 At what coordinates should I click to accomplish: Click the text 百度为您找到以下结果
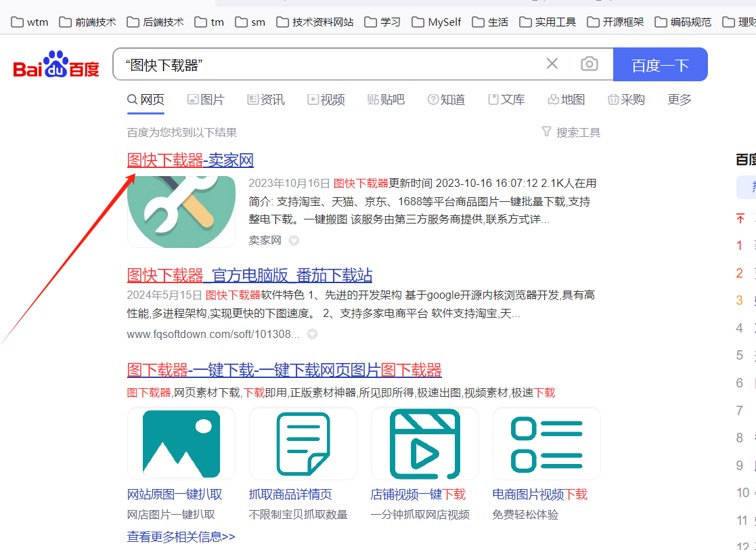(x=182, y=132)
